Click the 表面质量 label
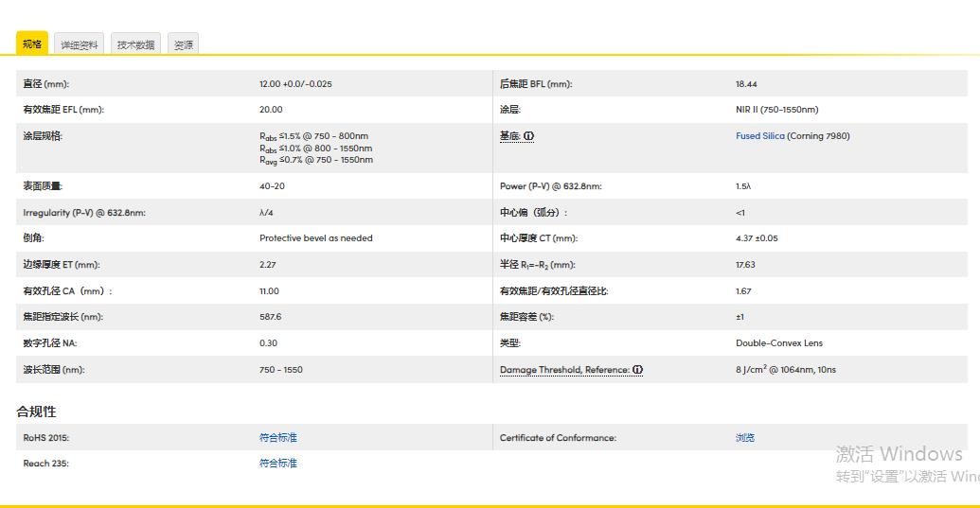 [x=44, y=186]
